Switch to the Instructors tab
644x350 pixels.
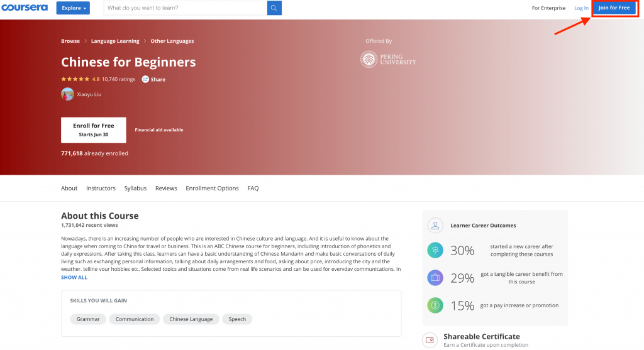[101, 189]
